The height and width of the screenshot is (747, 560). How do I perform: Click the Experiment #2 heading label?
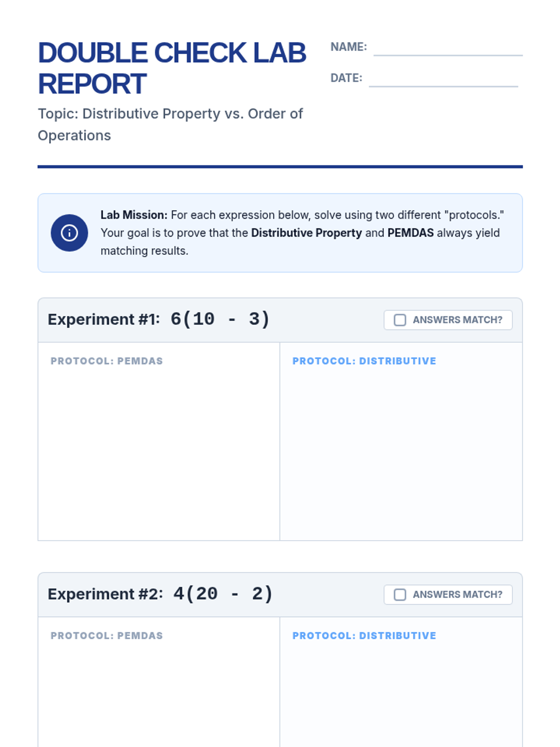coord(105,594)
